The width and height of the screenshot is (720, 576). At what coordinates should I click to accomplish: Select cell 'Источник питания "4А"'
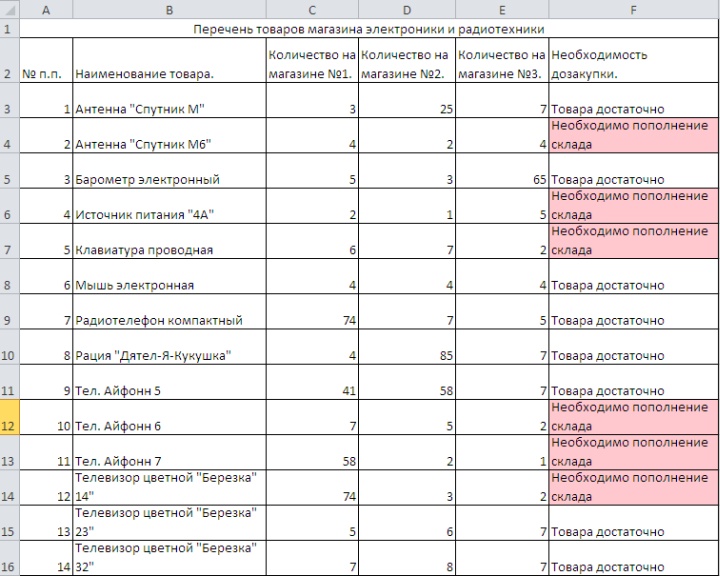tap(169, 206)
